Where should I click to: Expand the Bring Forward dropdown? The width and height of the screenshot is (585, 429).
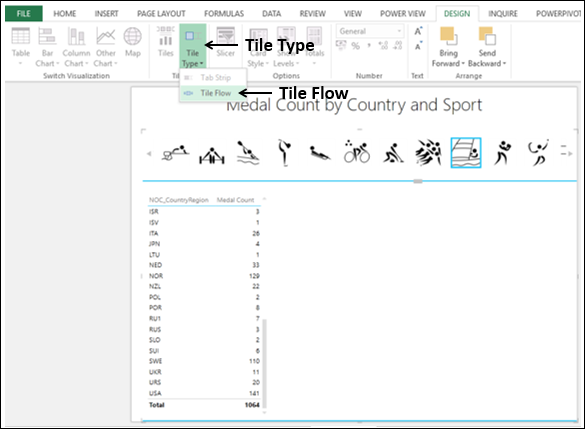pyautogui.click(x=448, y=47)
